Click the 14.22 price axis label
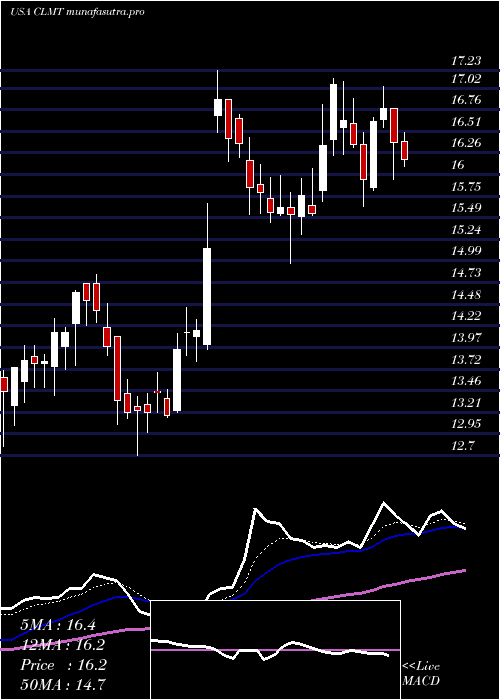Image resolution: width=500 pixels, height=700 pixels. click(467, 316)
